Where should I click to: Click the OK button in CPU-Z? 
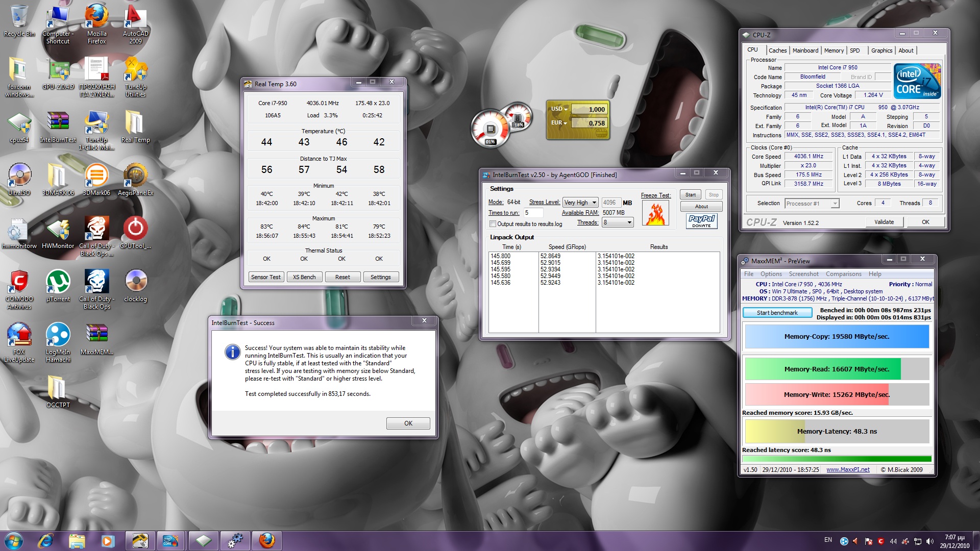click(925, 222)
